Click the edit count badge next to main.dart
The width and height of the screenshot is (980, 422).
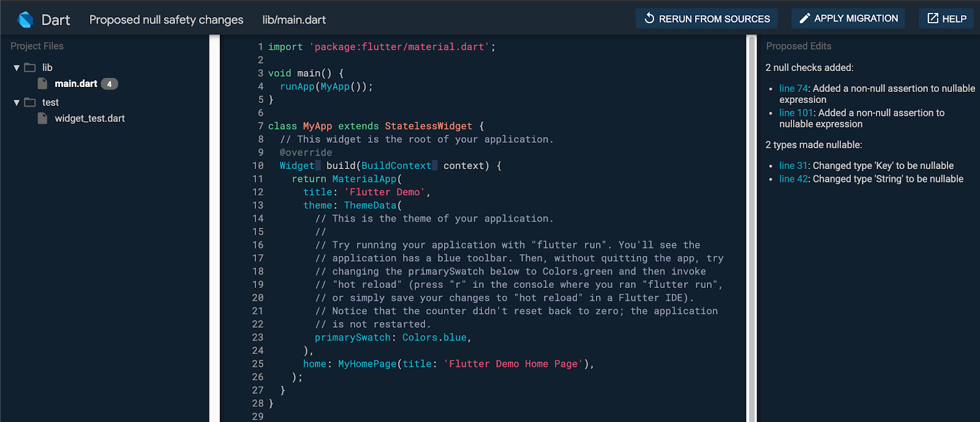tap(109, 84)
